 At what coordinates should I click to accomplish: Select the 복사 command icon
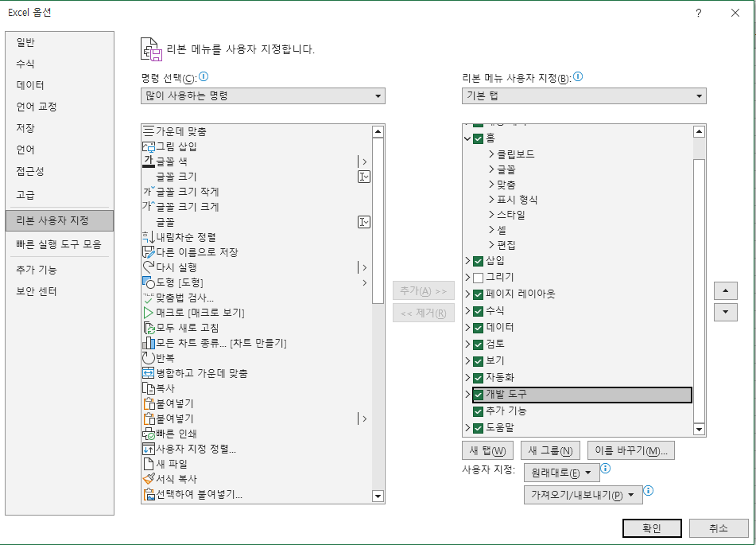[149, 388]
